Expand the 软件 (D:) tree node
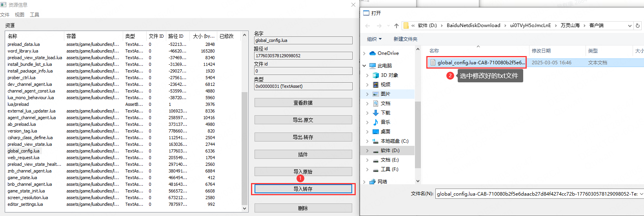 pyautogui.click(x=367, y=151)
